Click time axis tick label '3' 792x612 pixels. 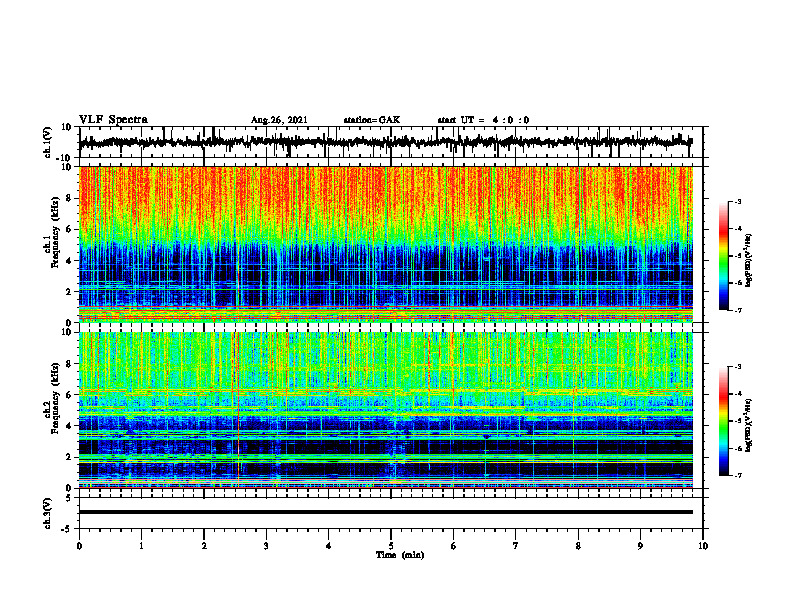266,546
